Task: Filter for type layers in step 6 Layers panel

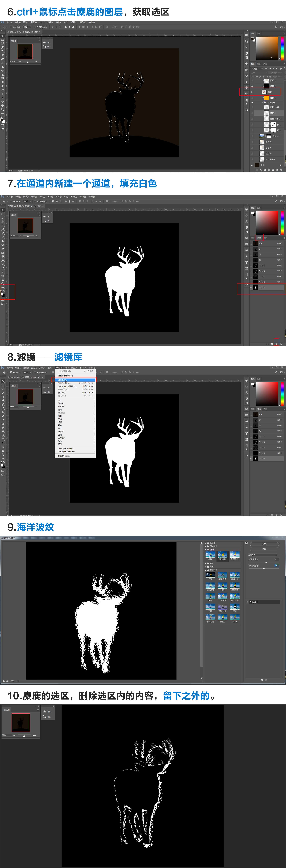Action: coord(274,68)
